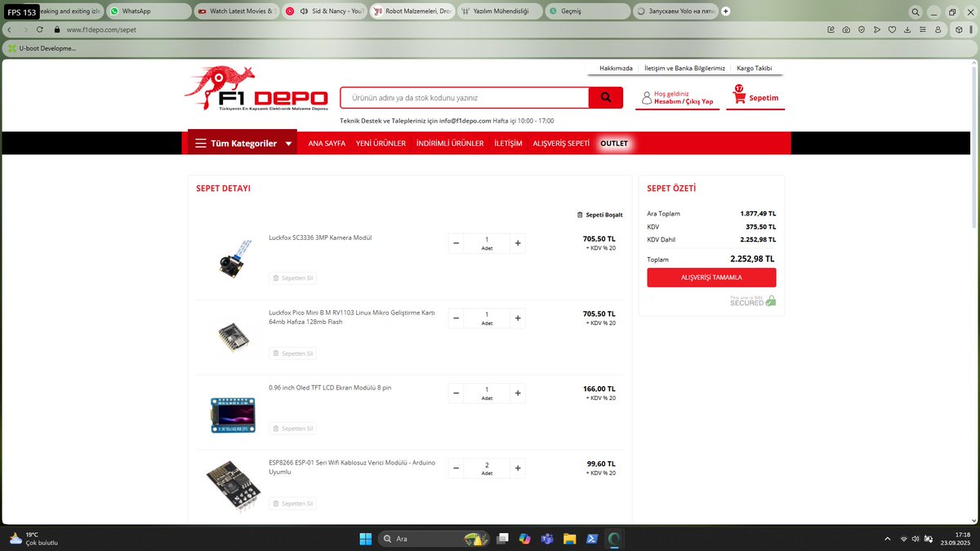The height and width of the screenshot is (551, 980).
Task: Open the browser downloads icon
Action: [x=908, y=29]
